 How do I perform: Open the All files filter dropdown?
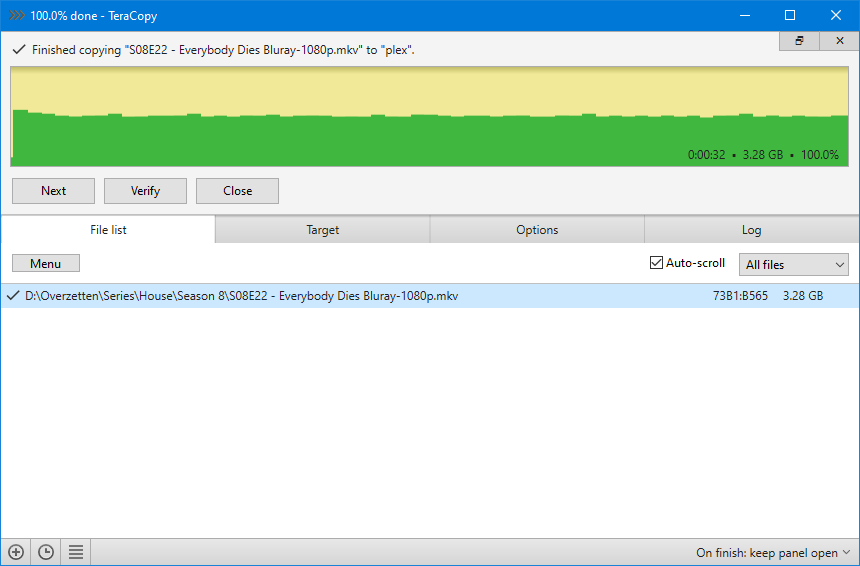794,264
